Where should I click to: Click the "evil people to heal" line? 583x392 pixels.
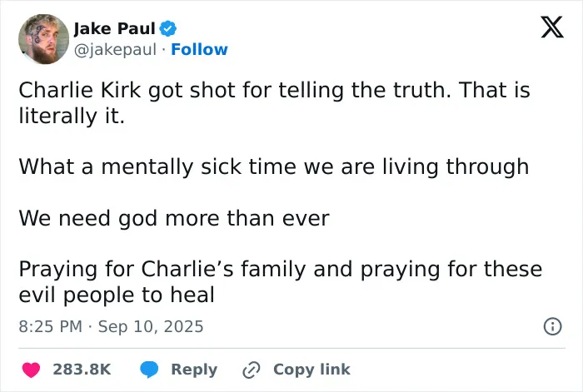[117, 295]
